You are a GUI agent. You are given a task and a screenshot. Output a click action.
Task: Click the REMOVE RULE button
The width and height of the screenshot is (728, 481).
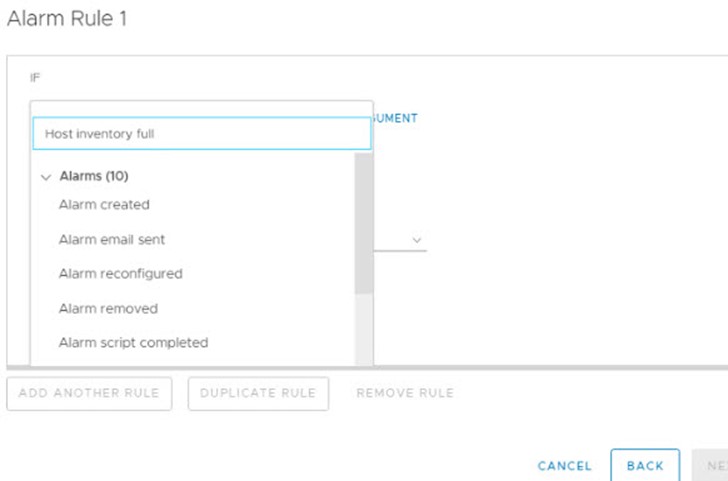point(405,393)
